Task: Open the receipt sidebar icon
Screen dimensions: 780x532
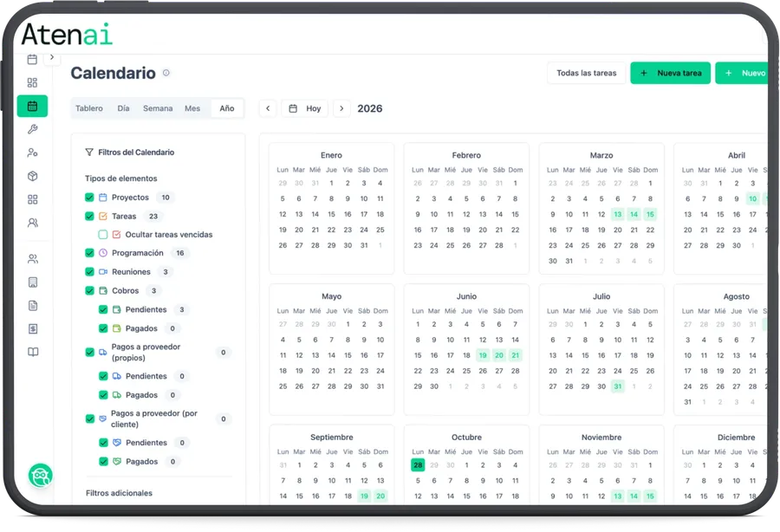Action: click(x=32, y=282)
